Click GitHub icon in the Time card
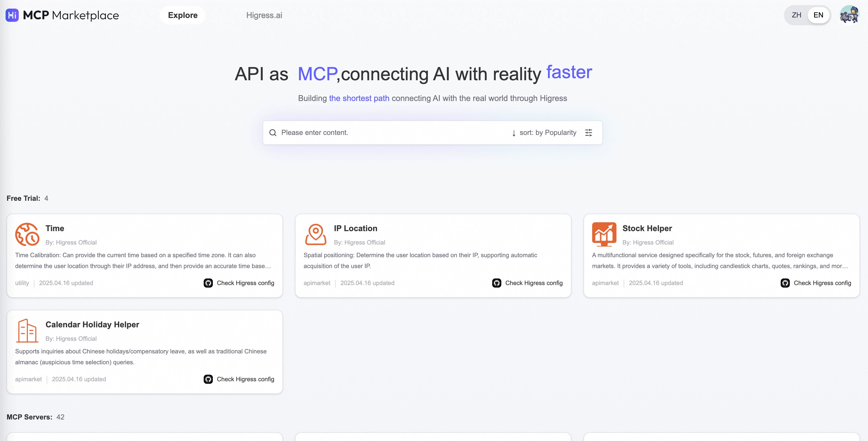868x441 pixels. tap(208, 283)
